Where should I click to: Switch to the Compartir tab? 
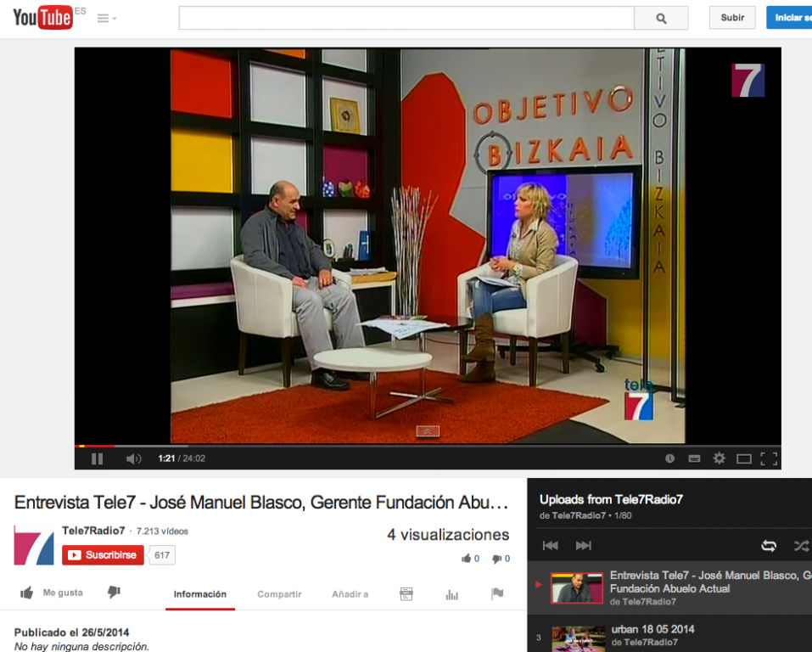[x=279, y=594]
